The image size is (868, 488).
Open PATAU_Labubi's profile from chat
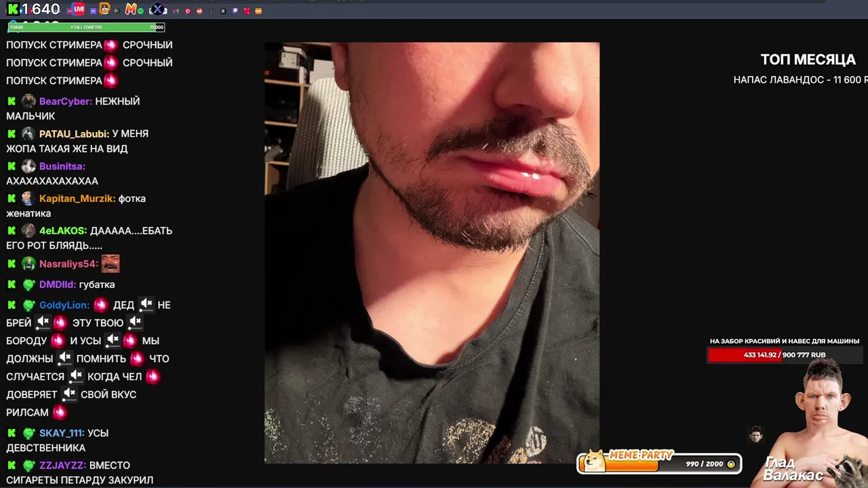pos(74,134)
